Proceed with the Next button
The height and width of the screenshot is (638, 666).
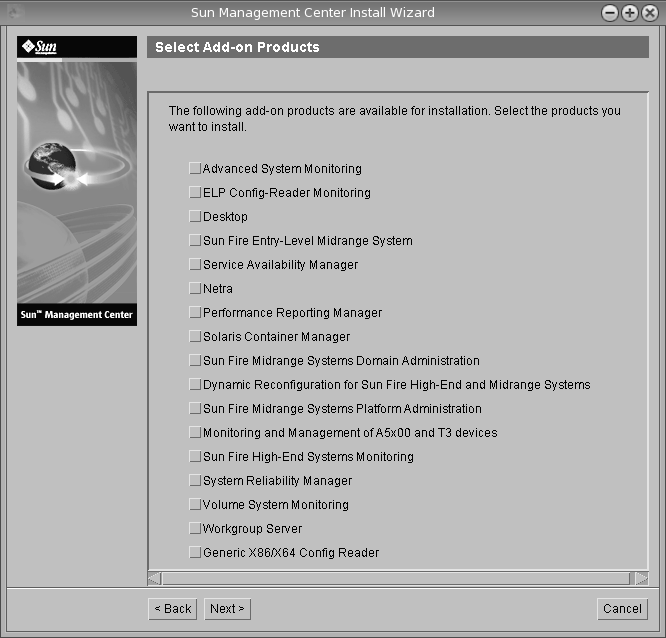(x=227, y=609)
